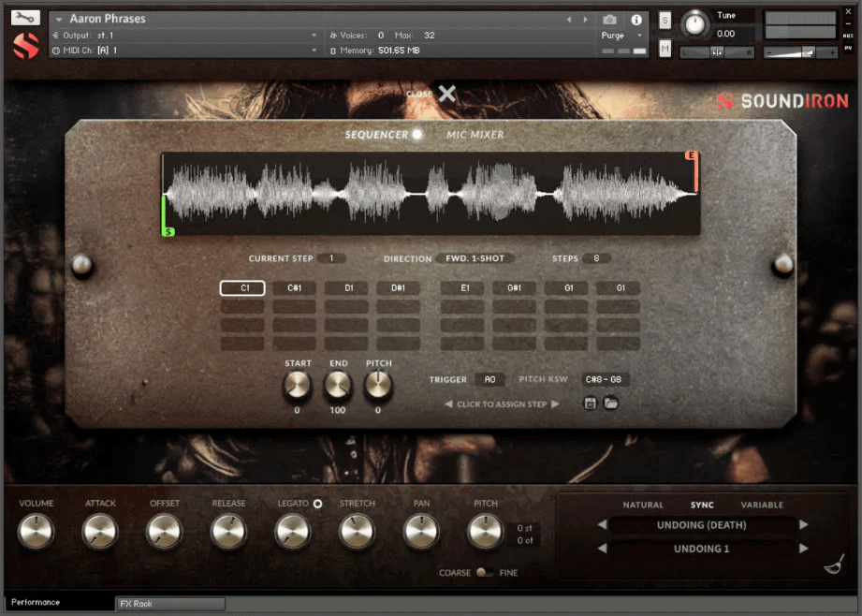Open the Purge dropdown menu
The height and width of the screenshot is (616, 862).
tap(622, 36)
